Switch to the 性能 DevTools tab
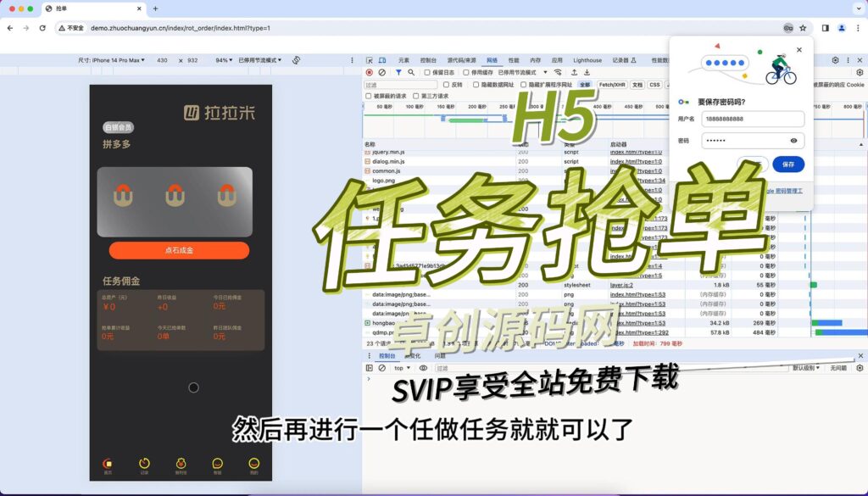 click(x=514, y=60)
